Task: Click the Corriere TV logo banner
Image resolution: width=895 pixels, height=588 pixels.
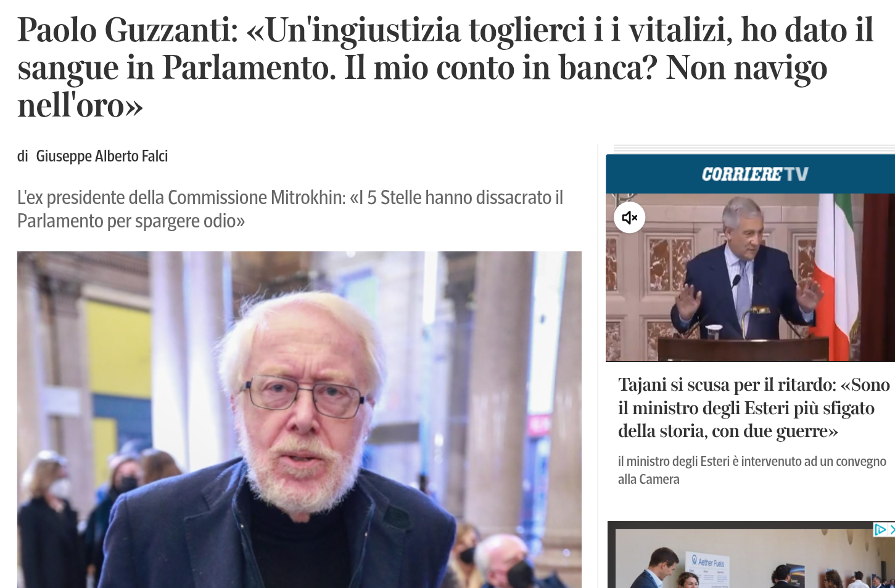Action: click(x=751, y=174)
